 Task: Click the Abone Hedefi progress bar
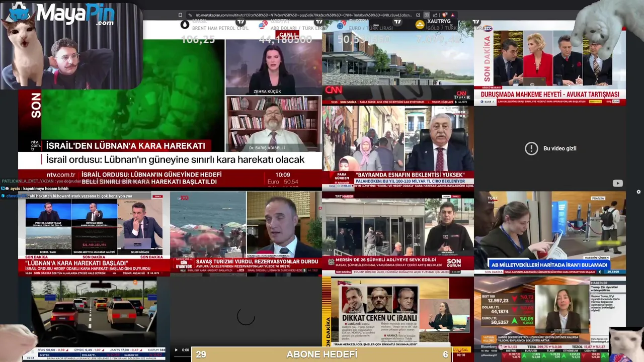pos(322,354)
